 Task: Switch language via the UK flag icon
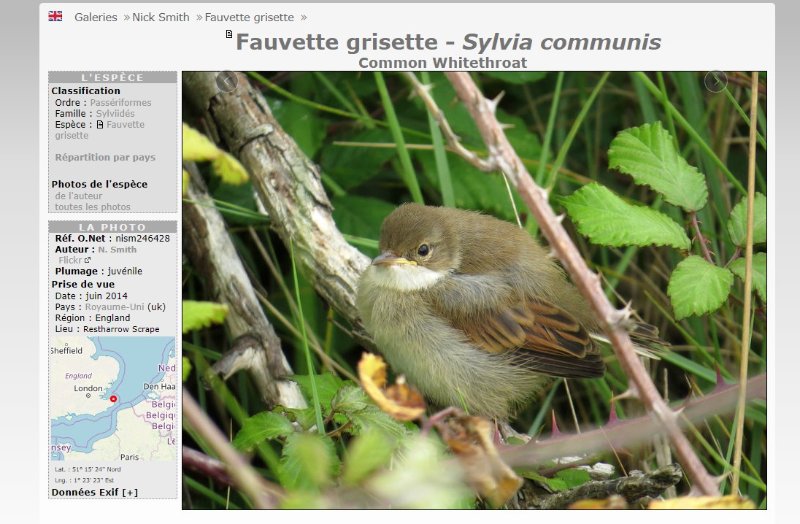click(x=55, y=16)
